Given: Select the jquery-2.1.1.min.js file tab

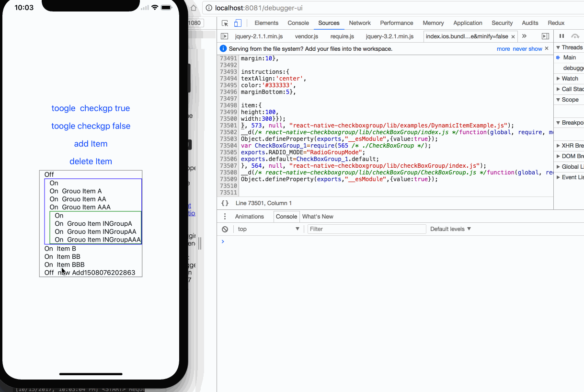Looking at the screenshot, I should 259,36.
